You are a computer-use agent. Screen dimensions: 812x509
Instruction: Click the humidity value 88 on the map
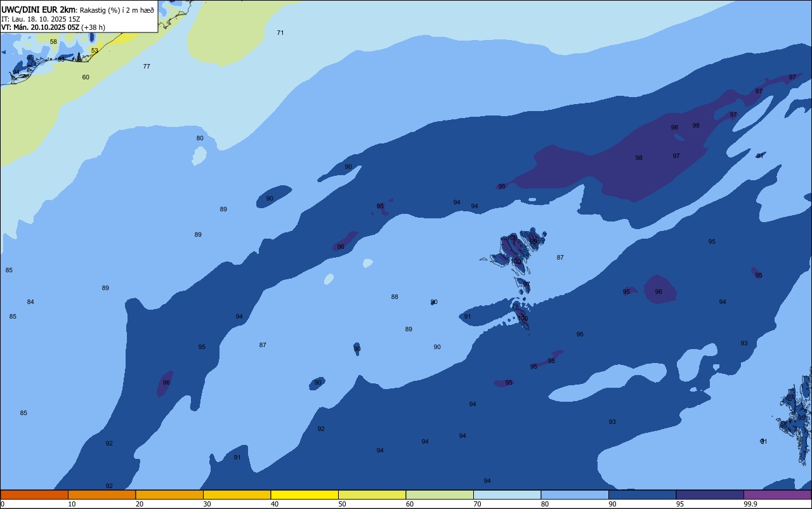click(395, 296)
